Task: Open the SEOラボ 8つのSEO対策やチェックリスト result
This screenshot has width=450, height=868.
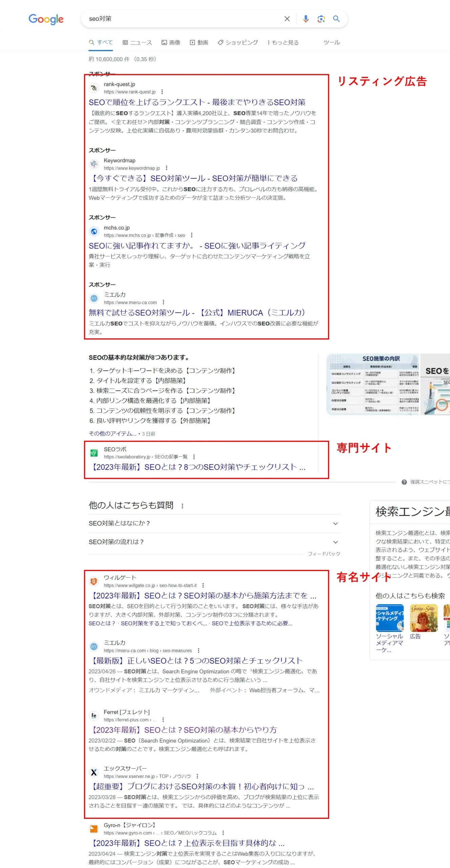Action: (197, 467)
